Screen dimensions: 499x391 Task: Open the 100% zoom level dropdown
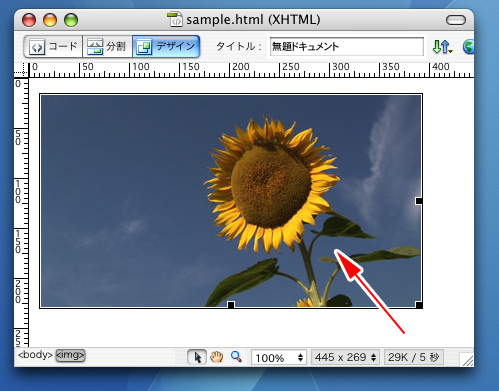click(x=279, y=358)
